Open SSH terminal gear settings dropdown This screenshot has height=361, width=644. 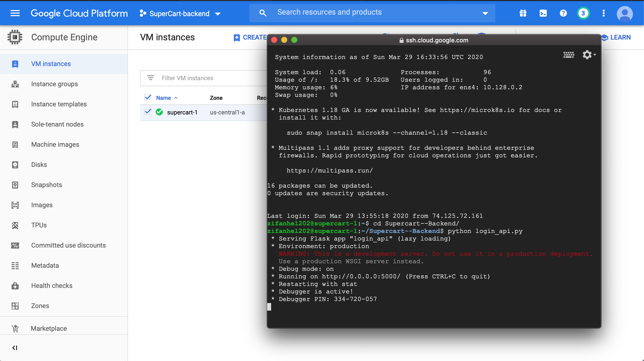[x=589, y=55]
